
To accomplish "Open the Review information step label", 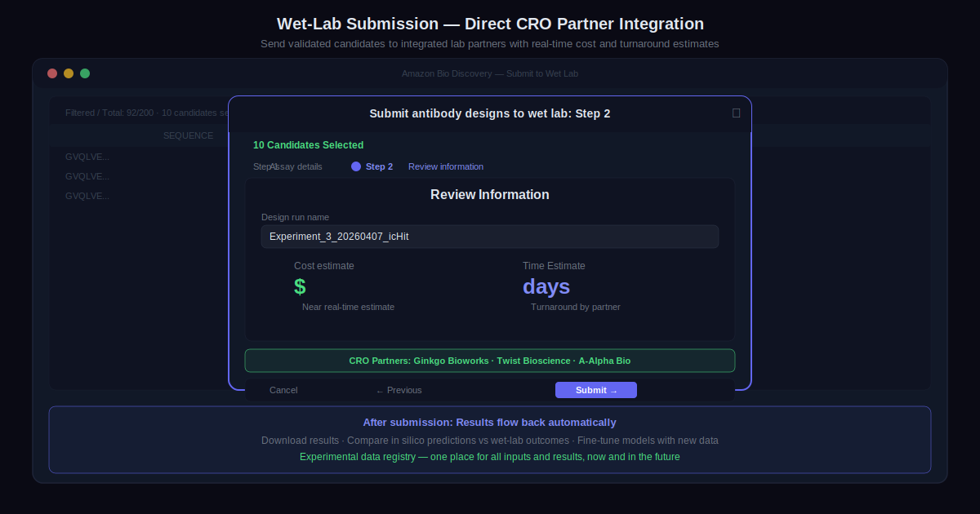I will [x=446, y=166].
